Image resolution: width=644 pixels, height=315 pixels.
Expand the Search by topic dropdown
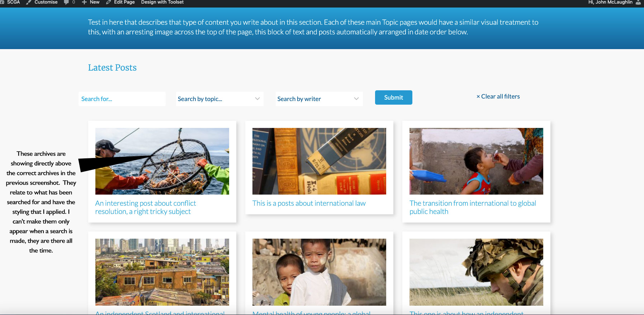click(x=220, y=99)
